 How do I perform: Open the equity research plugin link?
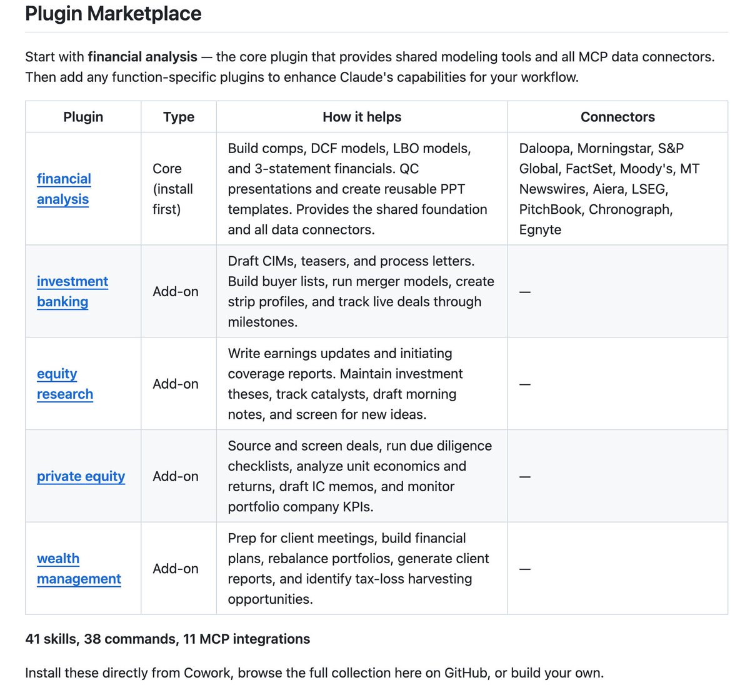(65, 384)
